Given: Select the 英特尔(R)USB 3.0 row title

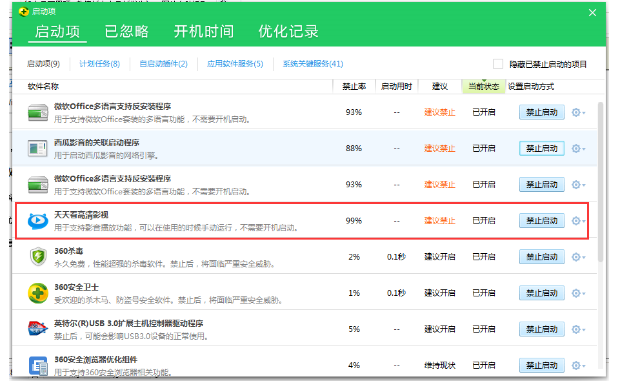Looking at the screenshot, I should point(129,323).
